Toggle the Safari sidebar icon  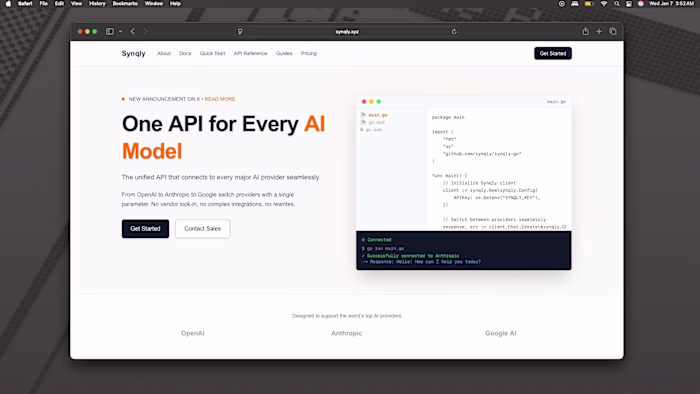point(109,31)
